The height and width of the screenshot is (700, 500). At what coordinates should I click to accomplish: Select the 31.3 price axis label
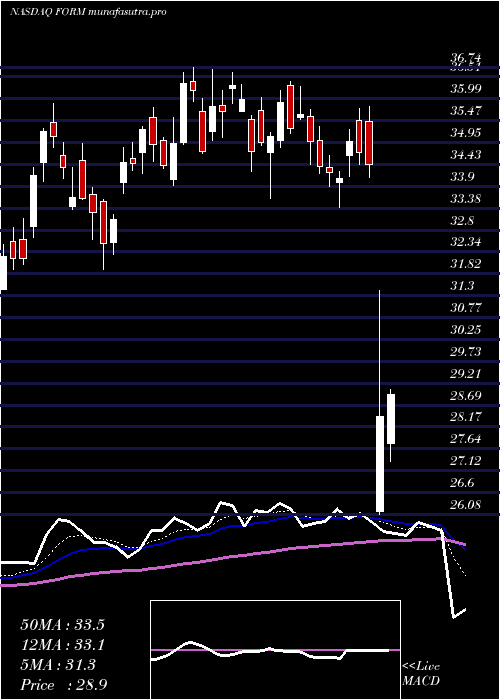point(462,286)
